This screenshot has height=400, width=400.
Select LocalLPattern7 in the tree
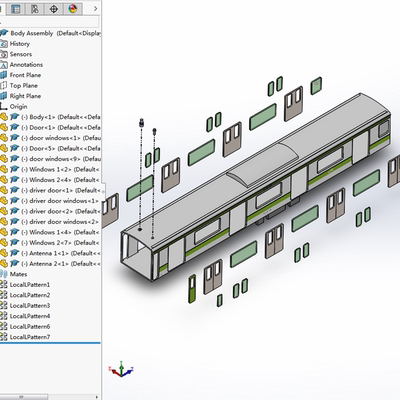30,337
